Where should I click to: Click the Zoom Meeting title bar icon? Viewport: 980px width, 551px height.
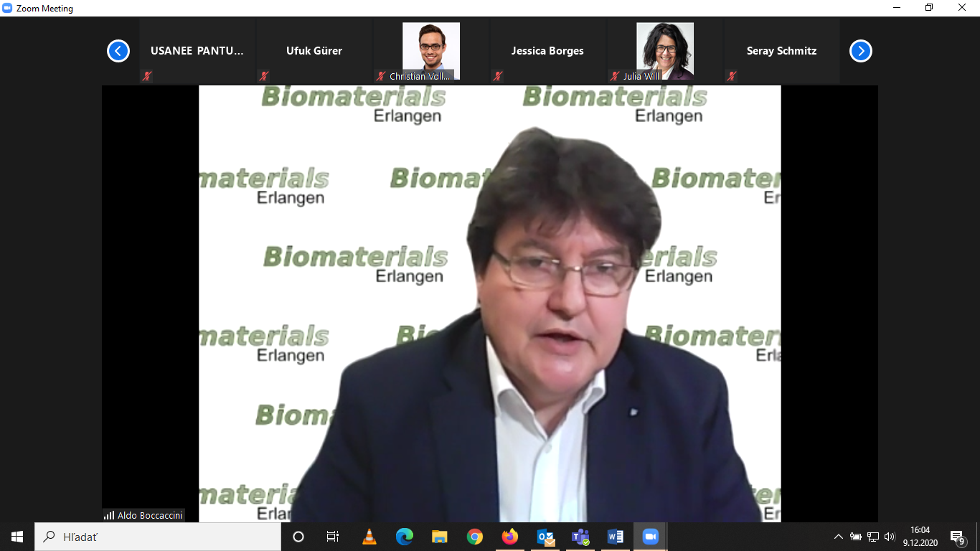point(8,8)
